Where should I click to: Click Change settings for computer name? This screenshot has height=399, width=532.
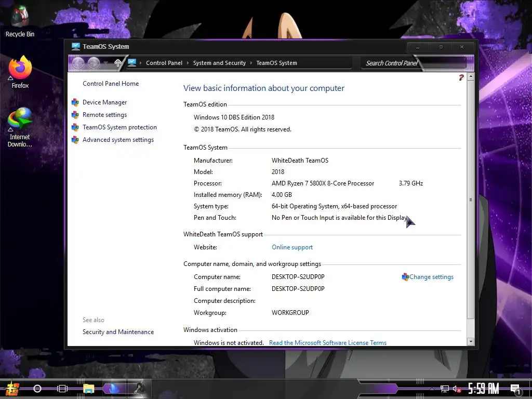click(431, 277)
